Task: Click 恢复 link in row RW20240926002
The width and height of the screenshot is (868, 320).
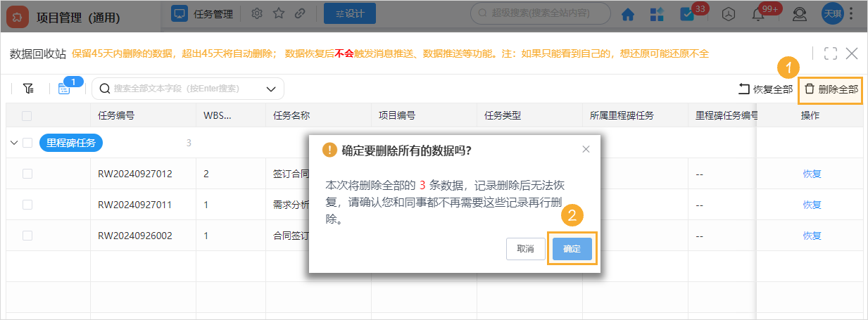Action: 812,236
